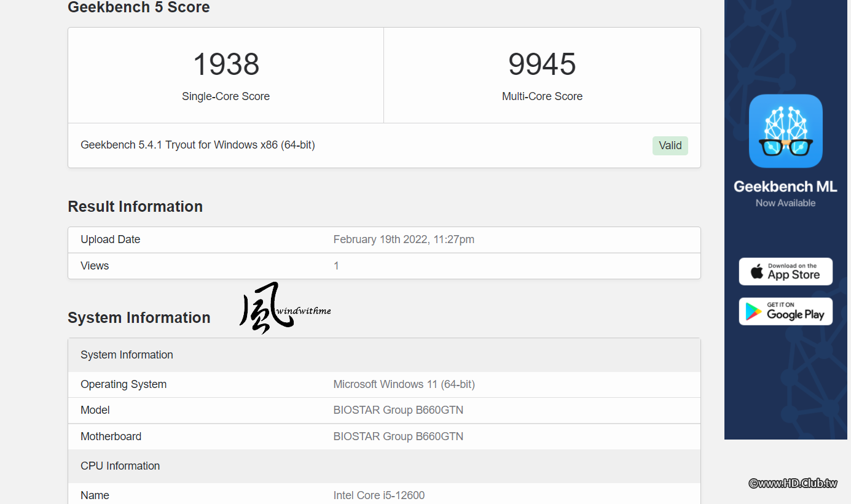This screenshot has width=851, height=504.
Task: Click the Geekbench 5.4.1 Tryout version text
Action: pyautogui.click(x=198, y=145)
